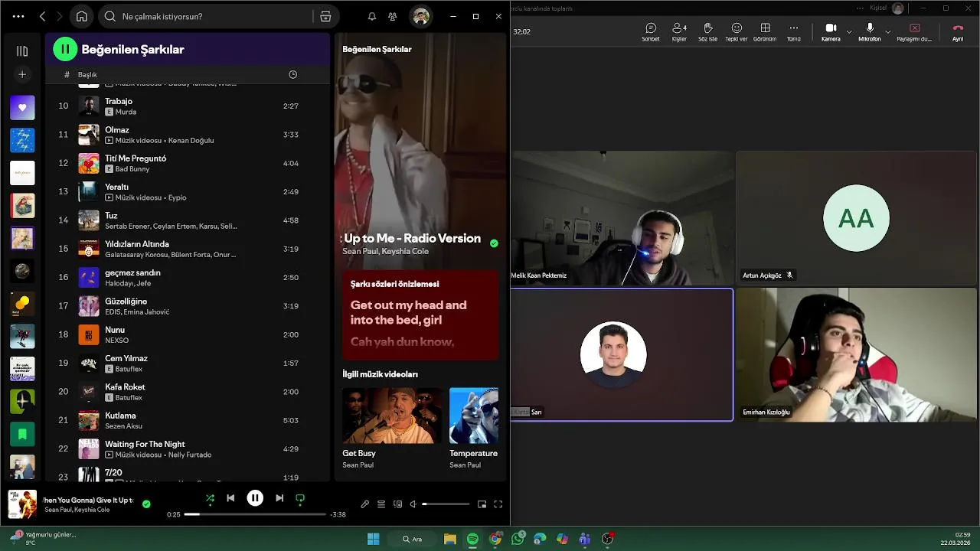Open connect to device icon
This screenshot has width=980, height=551.
(397, 504)
